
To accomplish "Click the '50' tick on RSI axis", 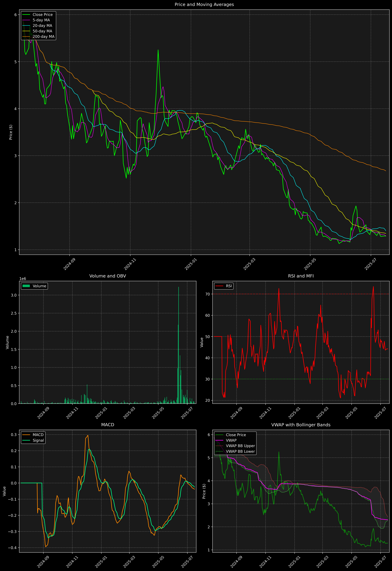I will (x=208, y=337).
